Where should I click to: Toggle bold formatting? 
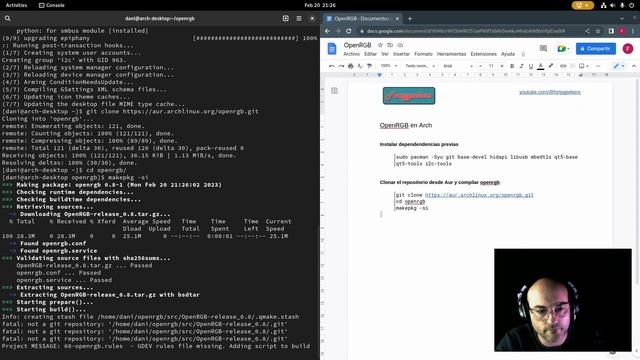tap(512, 66)
